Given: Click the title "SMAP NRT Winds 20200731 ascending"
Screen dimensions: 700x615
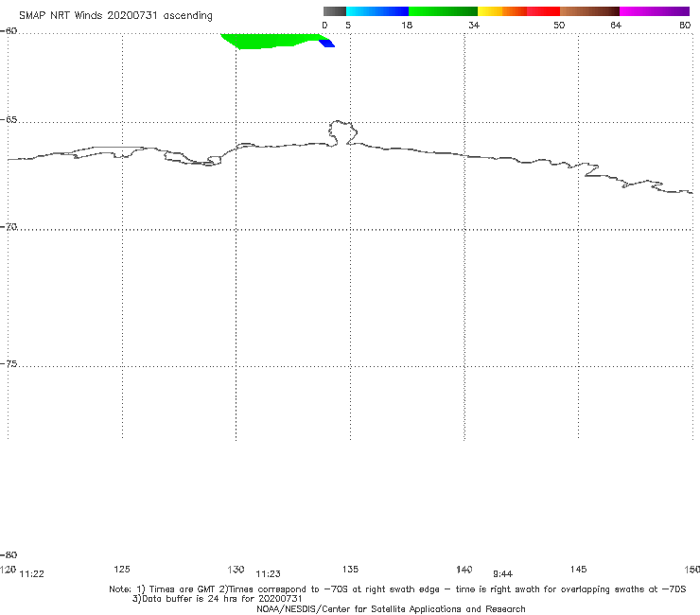Looking at the screenshot, I should point(115,15).
